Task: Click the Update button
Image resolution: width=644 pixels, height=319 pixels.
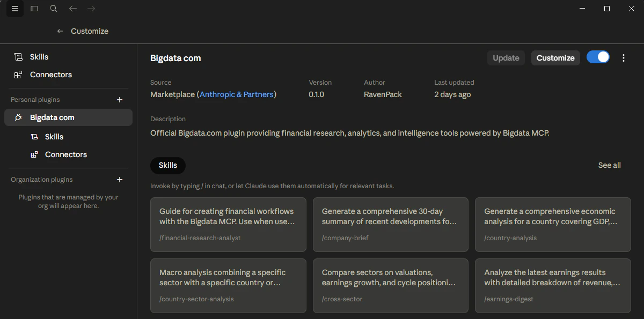Action: coord(506,58)
